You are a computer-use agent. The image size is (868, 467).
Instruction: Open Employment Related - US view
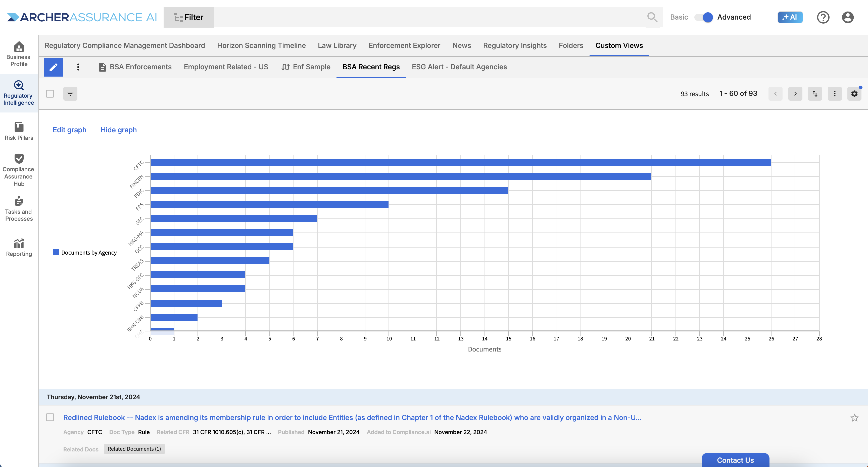[226, 67]
